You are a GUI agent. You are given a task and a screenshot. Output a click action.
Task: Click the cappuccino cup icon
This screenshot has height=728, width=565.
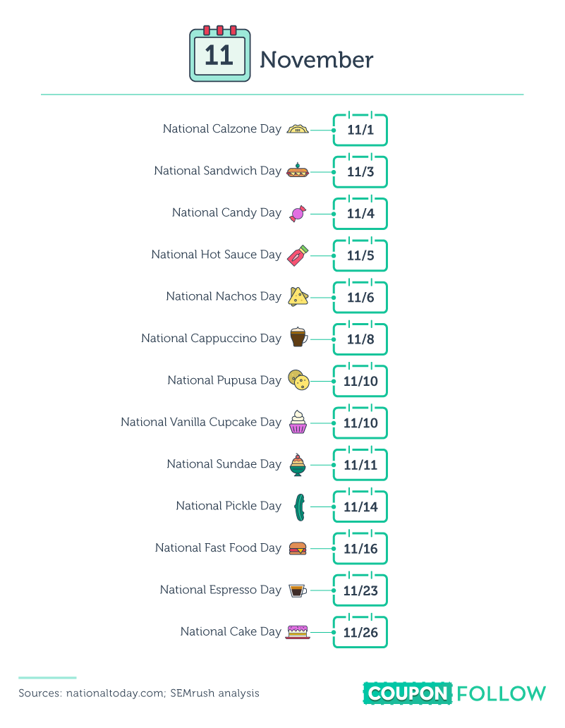click(298, 338)
